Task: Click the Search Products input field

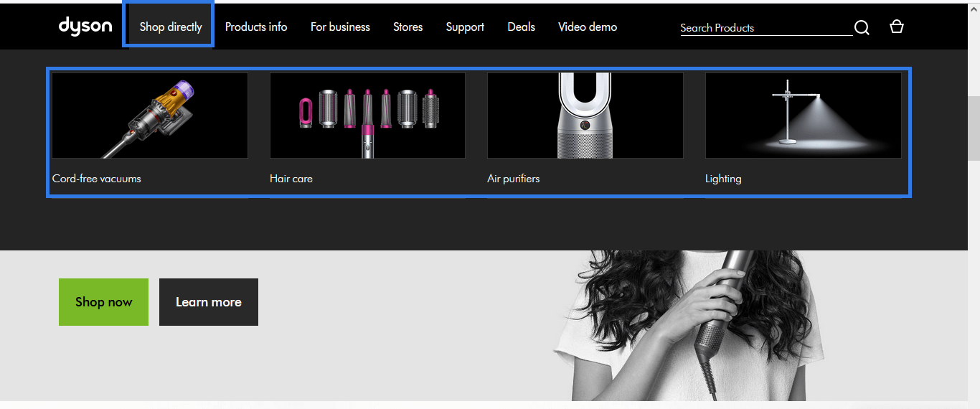Action: tap(766, 27)
